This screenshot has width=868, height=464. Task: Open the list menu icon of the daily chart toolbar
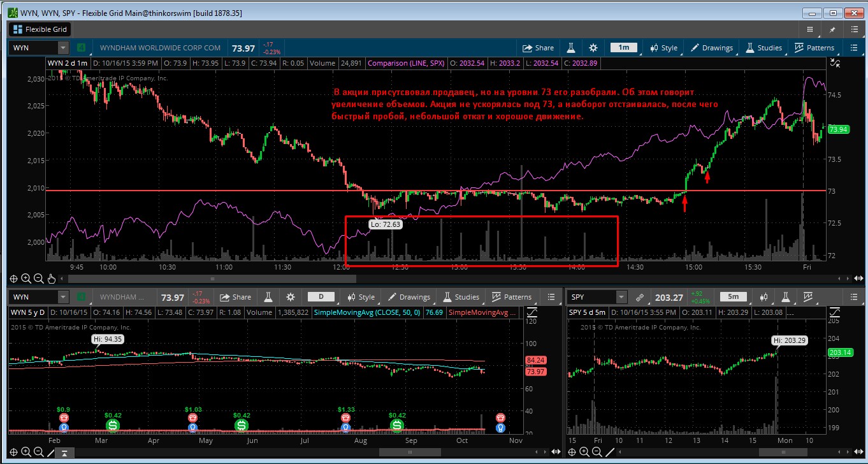550,297
